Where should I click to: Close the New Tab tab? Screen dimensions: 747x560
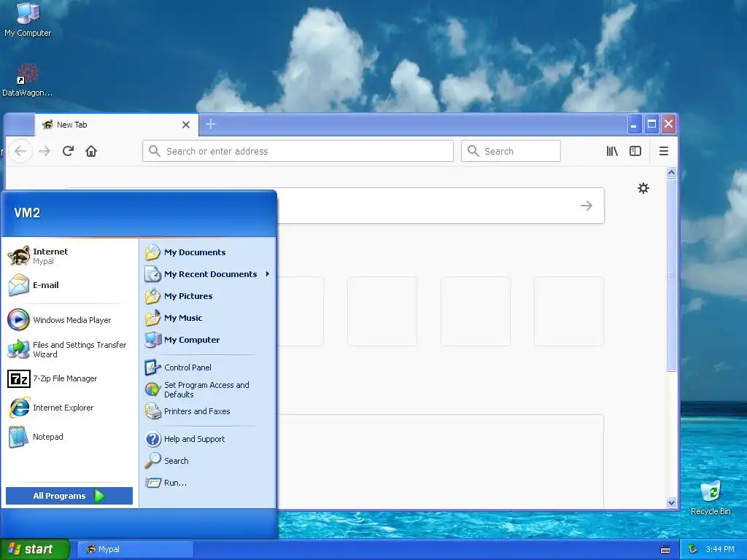[x=186, y=125]
